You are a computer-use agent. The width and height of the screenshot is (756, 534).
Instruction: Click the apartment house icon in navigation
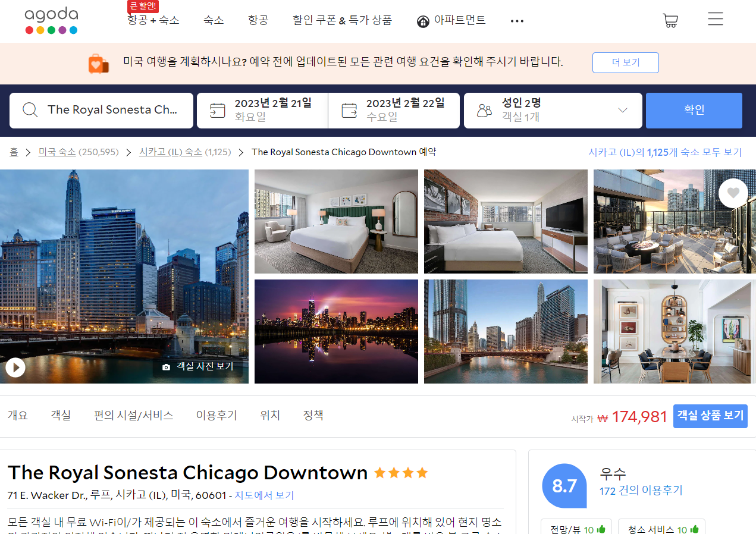point(423,22)
